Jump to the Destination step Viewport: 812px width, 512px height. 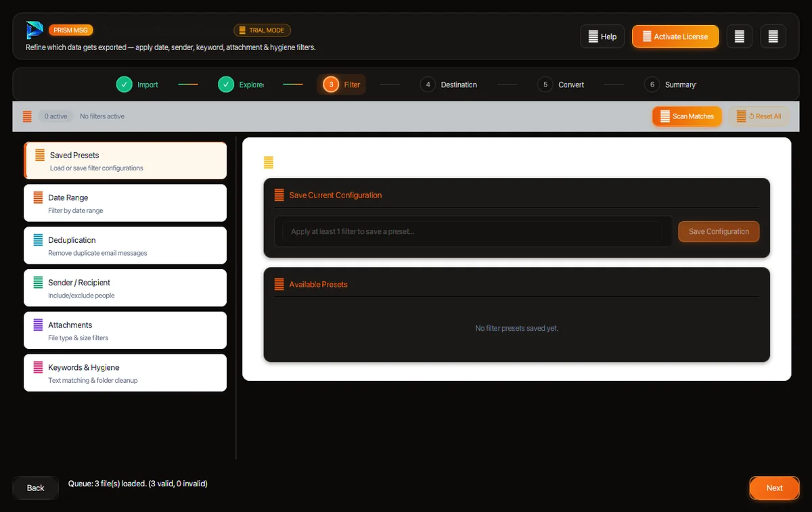pyautogui.click(x=449, y=85)
